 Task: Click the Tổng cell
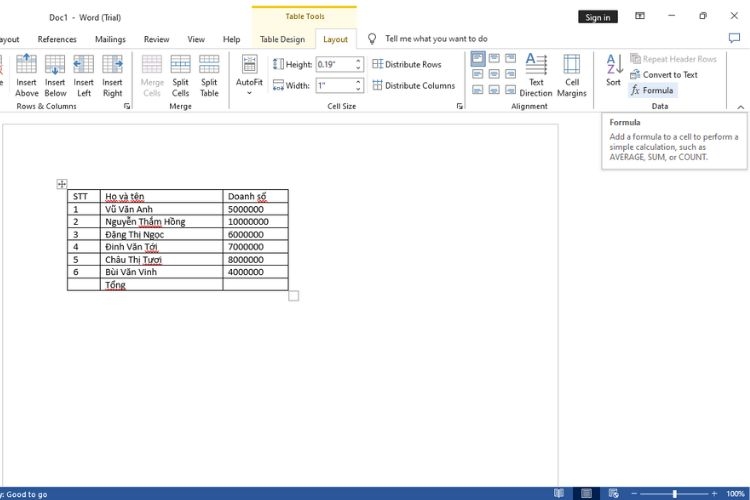point(161,284)
